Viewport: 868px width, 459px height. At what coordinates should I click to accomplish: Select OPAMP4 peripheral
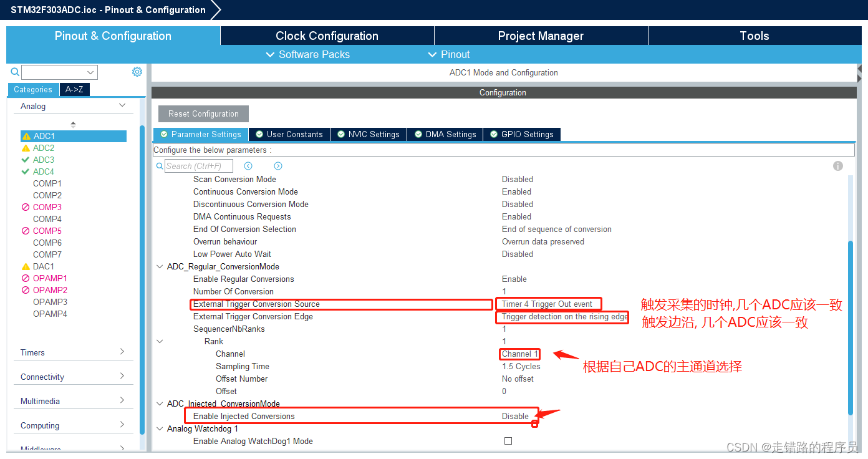pos(50,314)
